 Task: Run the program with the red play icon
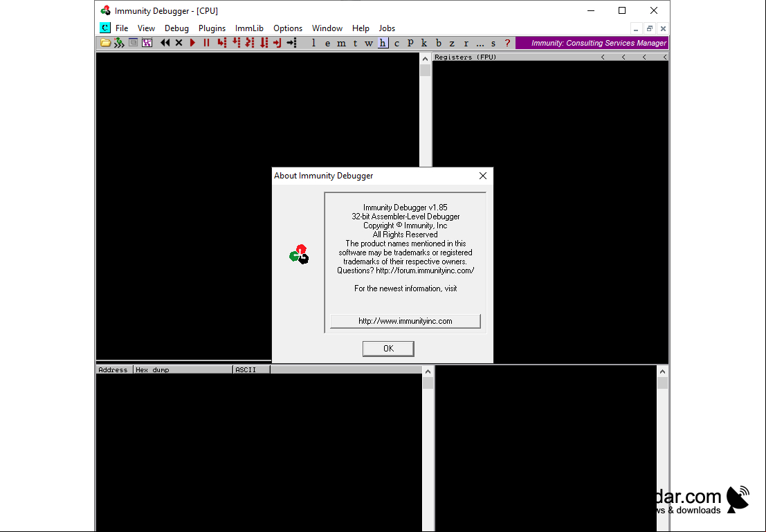(x=192, y=43)
